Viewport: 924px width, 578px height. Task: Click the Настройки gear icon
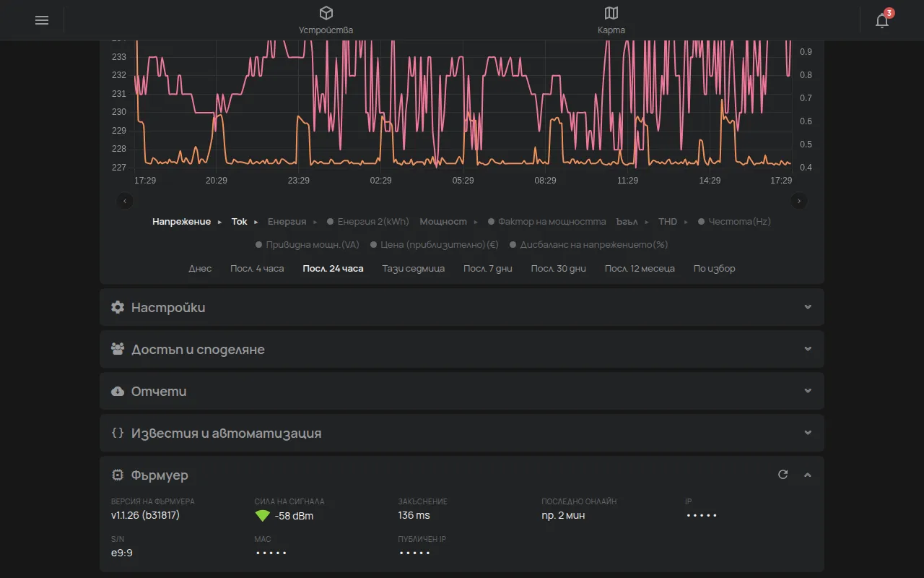coord(118,307)
